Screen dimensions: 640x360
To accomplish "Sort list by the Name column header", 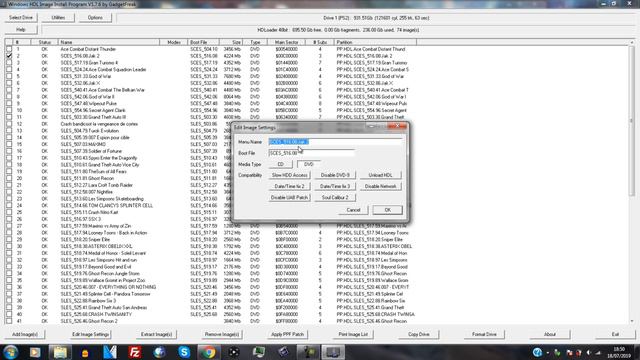I will pos(109,42).
